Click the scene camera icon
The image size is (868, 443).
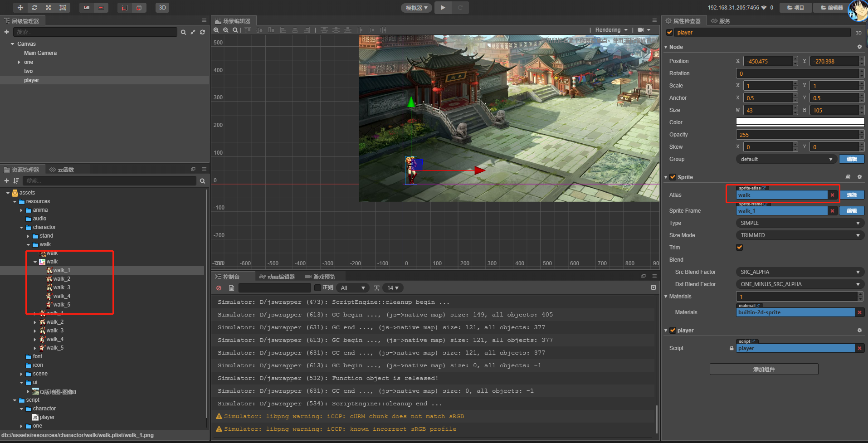641,30
